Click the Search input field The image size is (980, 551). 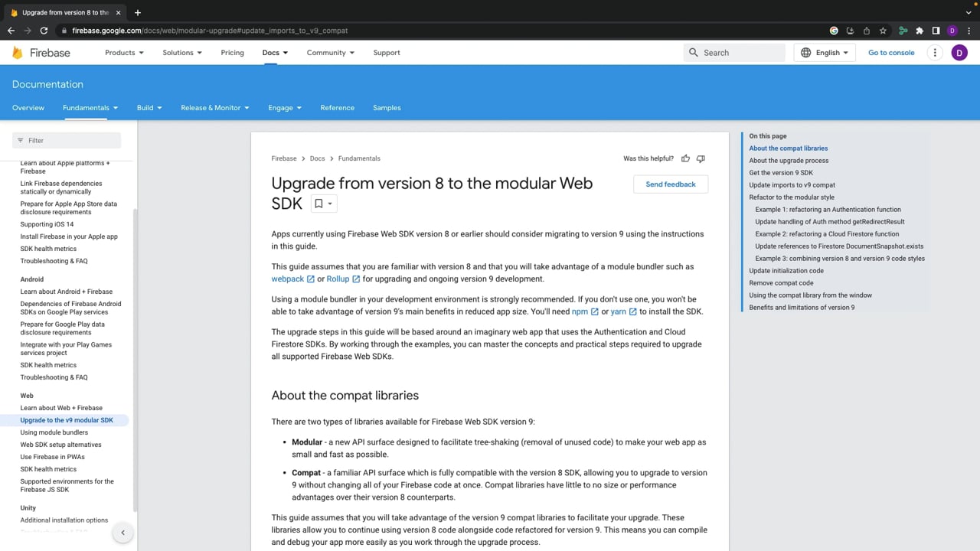pos(735,53)
